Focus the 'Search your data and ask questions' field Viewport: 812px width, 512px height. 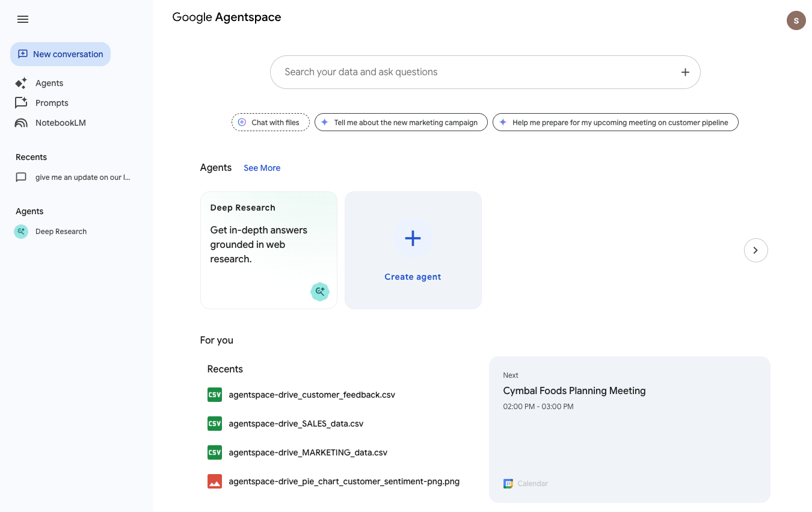(485, 72)
